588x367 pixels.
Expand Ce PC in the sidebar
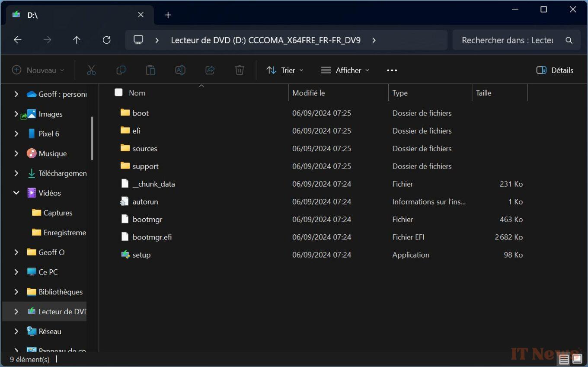tap(16, 272)
